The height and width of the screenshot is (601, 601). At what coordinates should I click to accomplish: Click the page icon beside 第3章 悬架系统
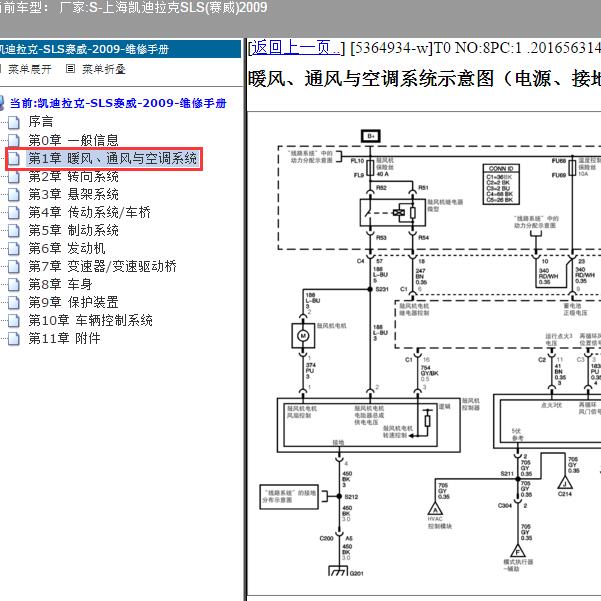click(x=14, y=195)
